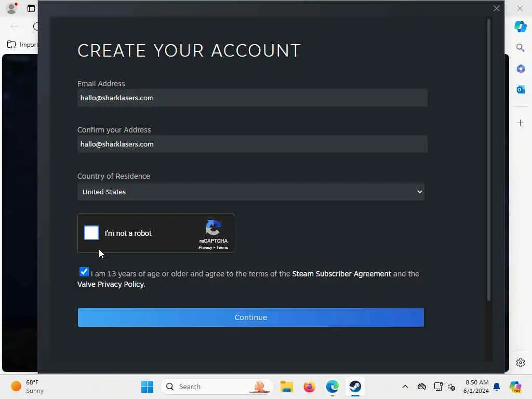The image size is (532, 399).
Task: Open the Edge sidebar search icon
Action: (520, 47)
